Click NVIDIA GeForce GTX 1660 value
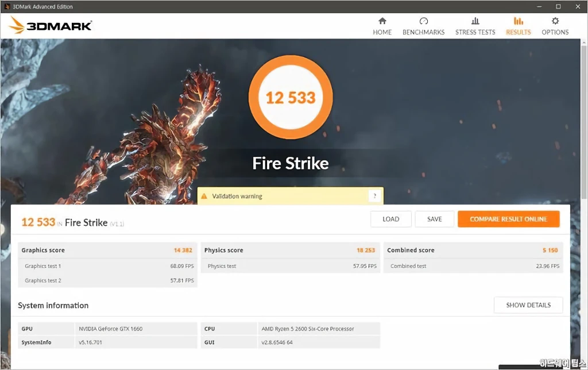 click(x=111, y=329)
